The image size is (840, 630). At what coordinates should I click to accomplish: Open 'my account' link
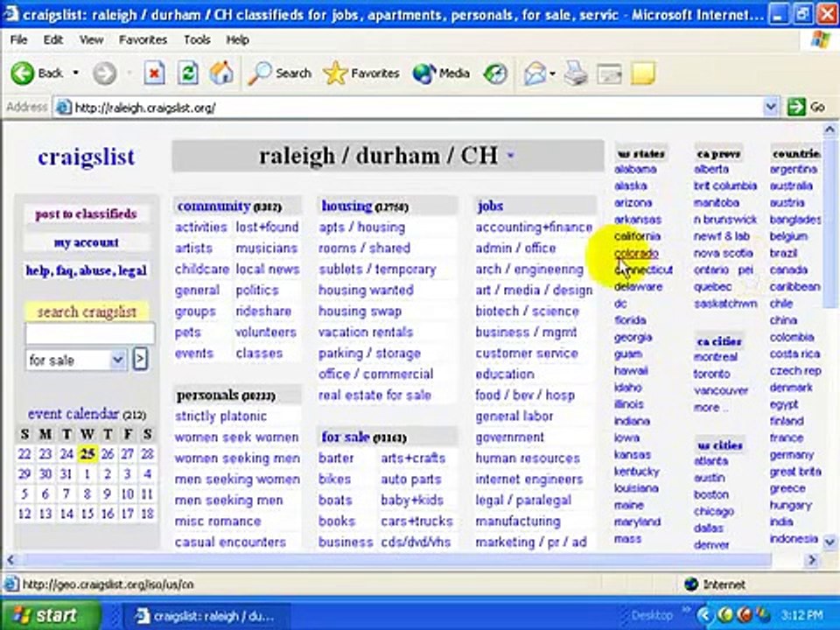87,242
